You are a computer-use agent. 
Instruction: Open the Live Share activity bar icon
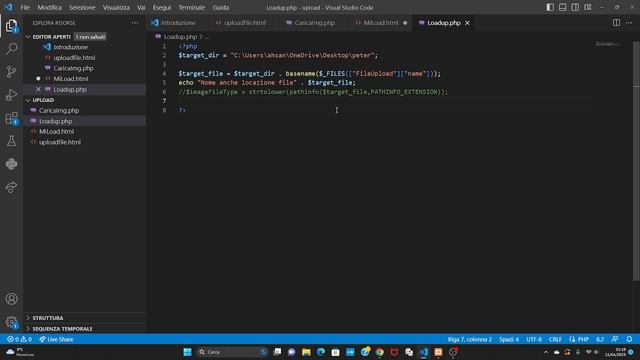[x=11, y=187]
